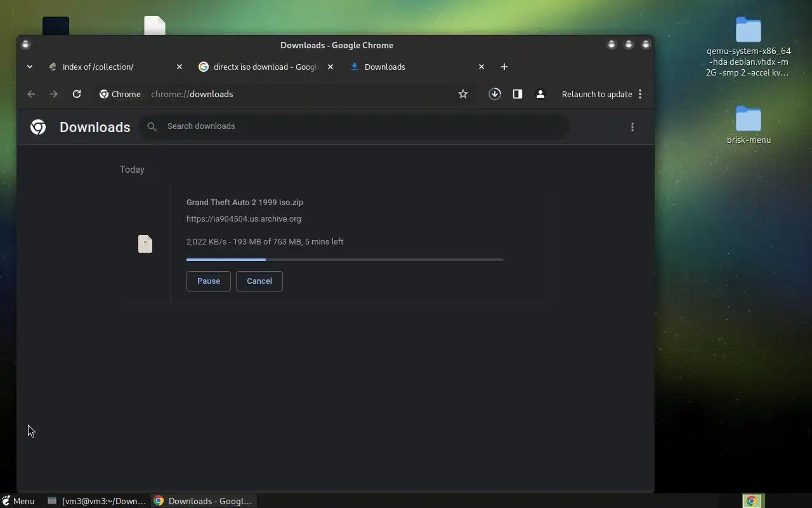This screenshot has height=508, width=812.
Task: Pause the Grand Theft Auto 2 download
Action: pyautogui.click(x=209, y=281)
